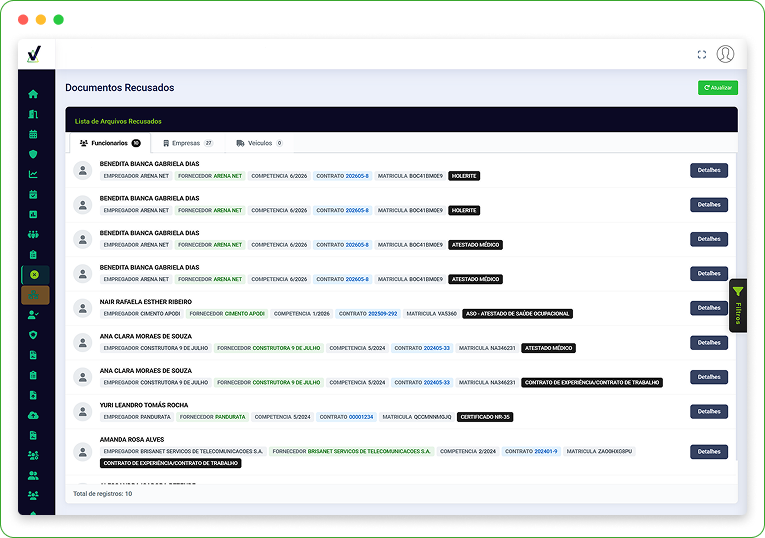Click ASO - Atestado de Saúde Ocupacional badge
765x538 pixels.
click(x=518, y=314)
